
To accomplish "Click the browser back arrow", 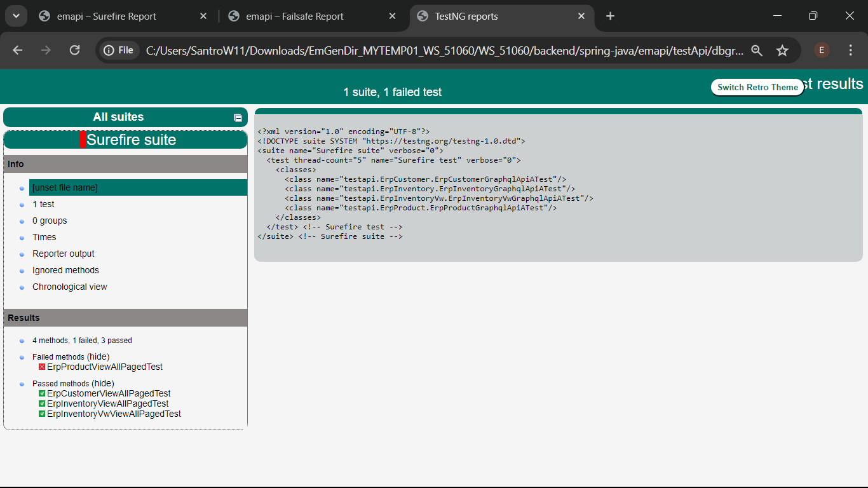I will pos(17,50).
